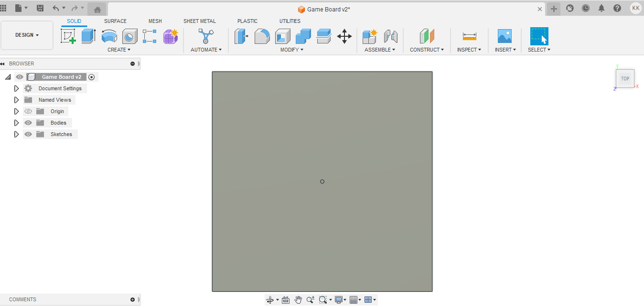Select the Extrude tool
The width and height of the screenshot is (644, 307).
pyautogui.click(x=88, y=36)
